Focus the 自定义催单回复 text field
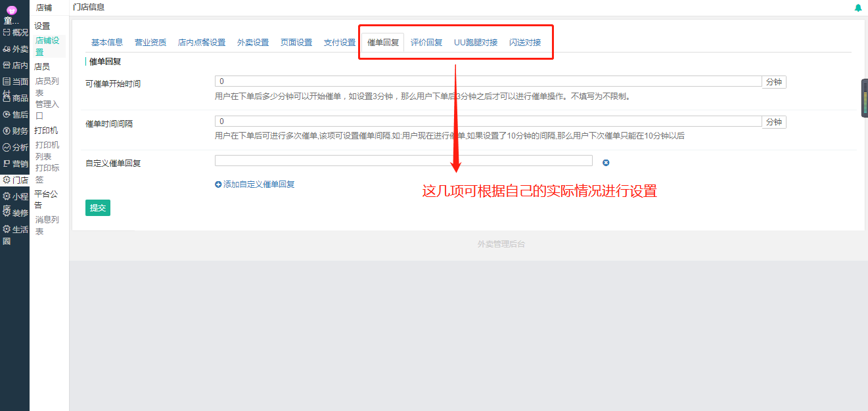Image resolution: width=868 pixels, height=411 pixels. tap(403, 161)
